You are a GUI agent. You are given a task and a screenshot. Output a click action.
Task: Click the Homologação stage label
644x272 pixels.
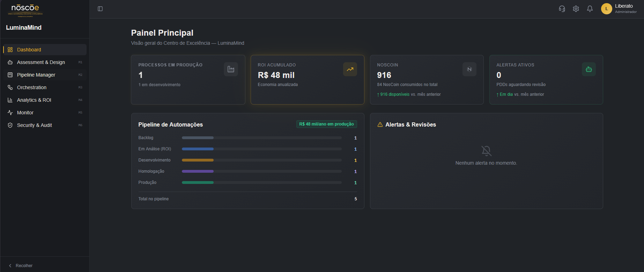(151, 171)
